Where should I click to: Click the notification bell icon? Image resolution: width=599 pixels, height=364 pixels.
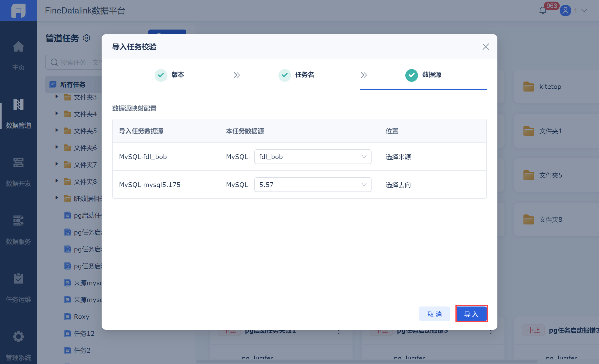(x=543, y=11)
